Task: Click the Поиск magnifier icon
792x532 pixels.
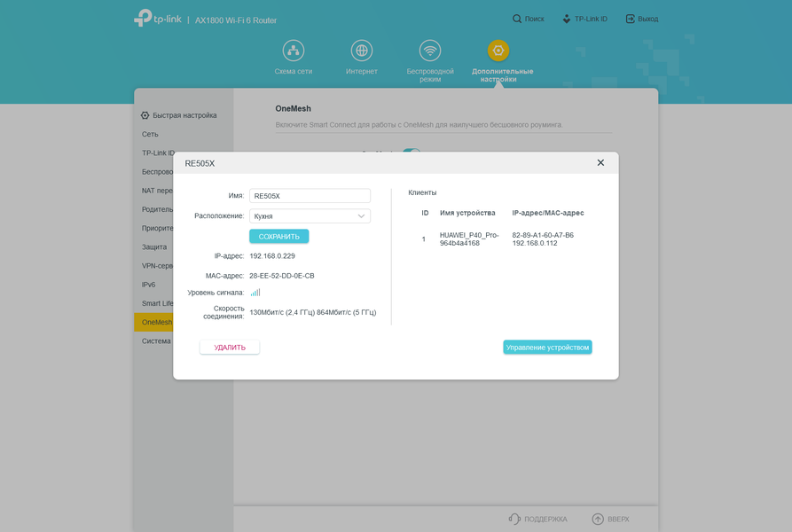Action: tap(517, 19)
